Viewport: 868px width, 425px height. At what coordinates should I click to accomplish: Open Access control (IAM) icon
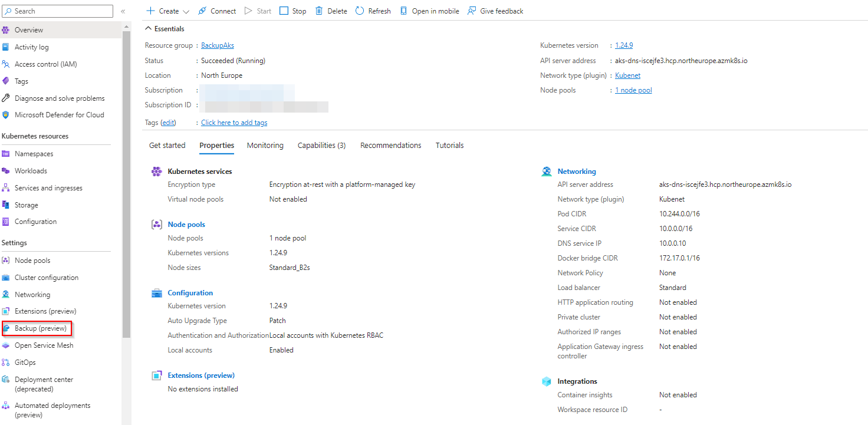(x=6, y=64)
